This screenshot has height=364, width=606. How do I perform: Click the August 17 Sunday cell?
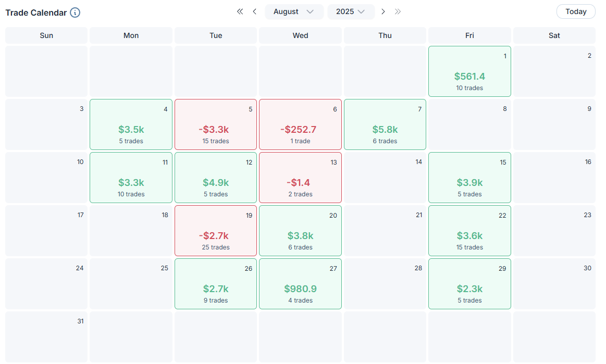tap(46, 231)
